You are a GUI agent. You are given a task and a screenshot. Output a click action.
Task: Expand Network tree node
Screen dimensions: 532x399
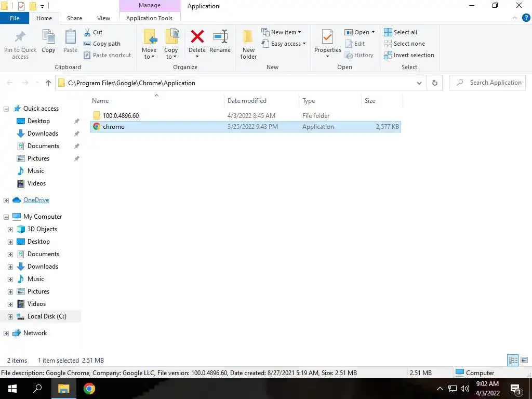6,333
